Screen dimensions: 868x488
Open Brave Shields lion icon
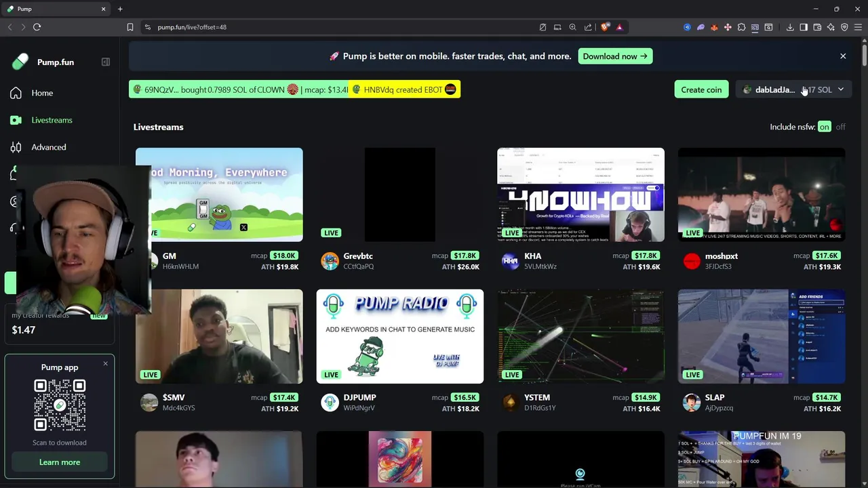[605, 27]
